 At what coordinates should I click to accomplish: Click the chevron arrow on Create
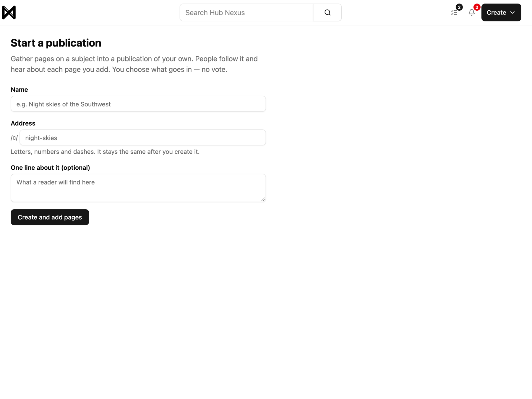tap(512, 12)
